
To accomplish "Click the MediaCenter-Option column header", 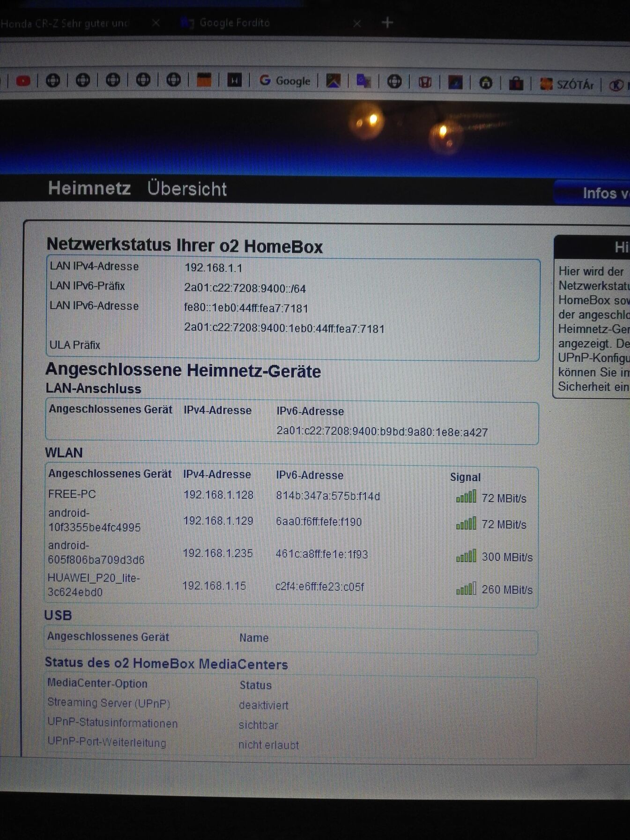I will click(x=97, y=683).
